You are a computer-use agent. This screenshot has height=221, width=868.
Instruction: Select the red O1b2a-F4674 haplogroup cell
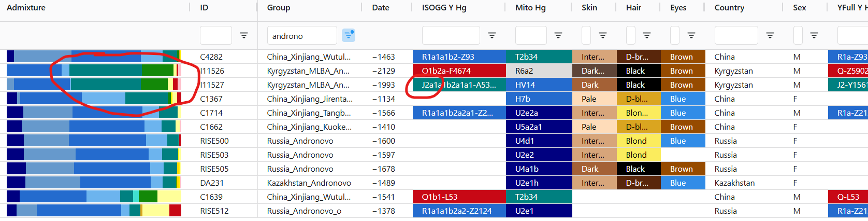(x=459, y=71)
